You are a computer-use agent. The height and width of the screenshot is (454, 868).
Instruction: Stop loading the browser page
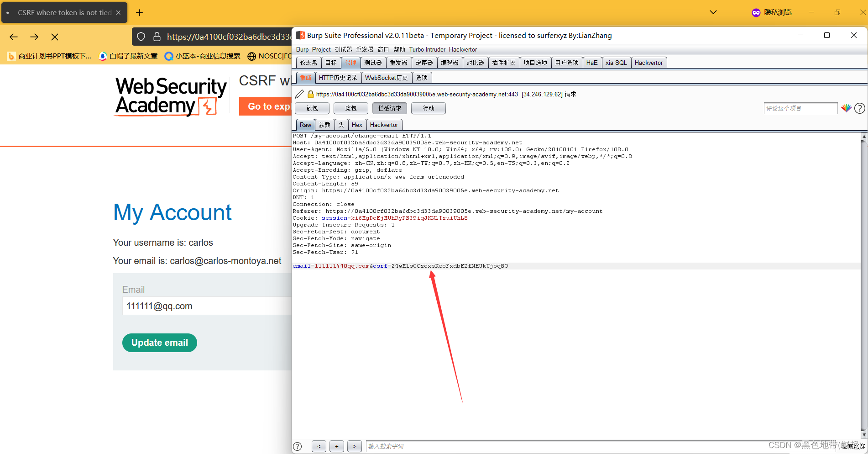[x=55, y=37]
